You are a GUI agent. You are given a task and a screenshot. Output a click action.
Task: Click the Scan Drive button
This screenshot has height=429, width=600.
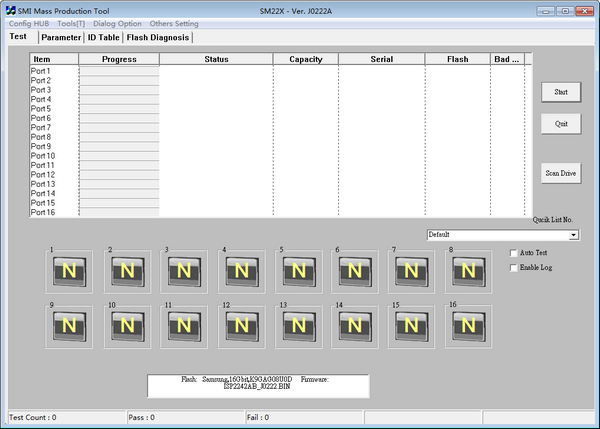coord(560,173)
